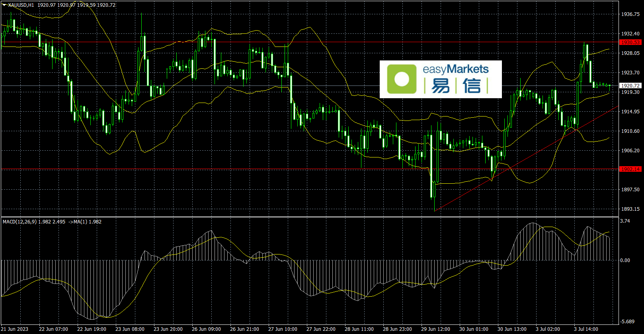The image size is (644, 334).
Task: Click the red 1930.53 price label
Action: 630,42
